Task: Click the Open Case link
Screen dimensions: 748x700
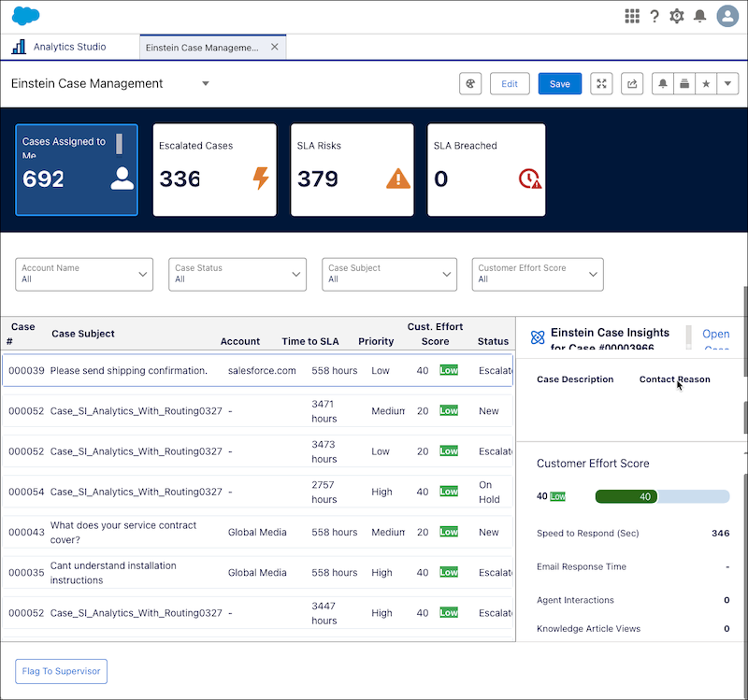Action: (x=715, y=339)
